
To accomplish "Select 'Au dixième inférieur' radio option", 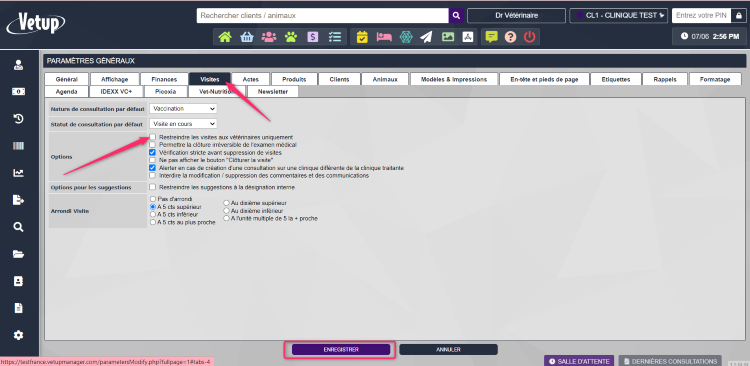I will [227, 211].
